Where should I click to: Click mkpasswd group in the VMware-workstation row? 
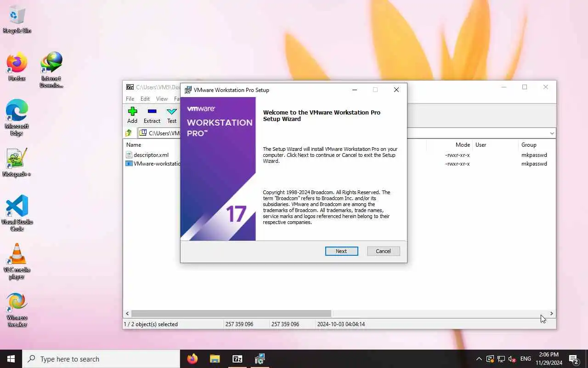pyautogui.click(x=534, y=164)
